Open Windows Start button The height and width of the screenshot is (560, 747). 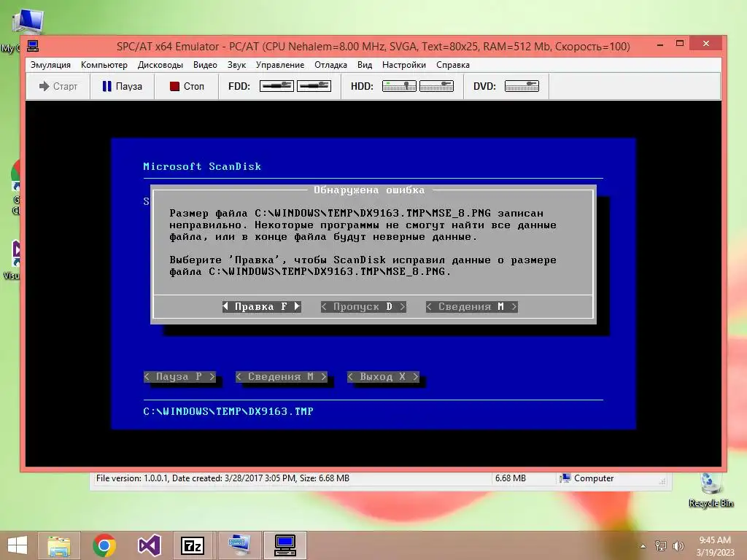(18, 545)
